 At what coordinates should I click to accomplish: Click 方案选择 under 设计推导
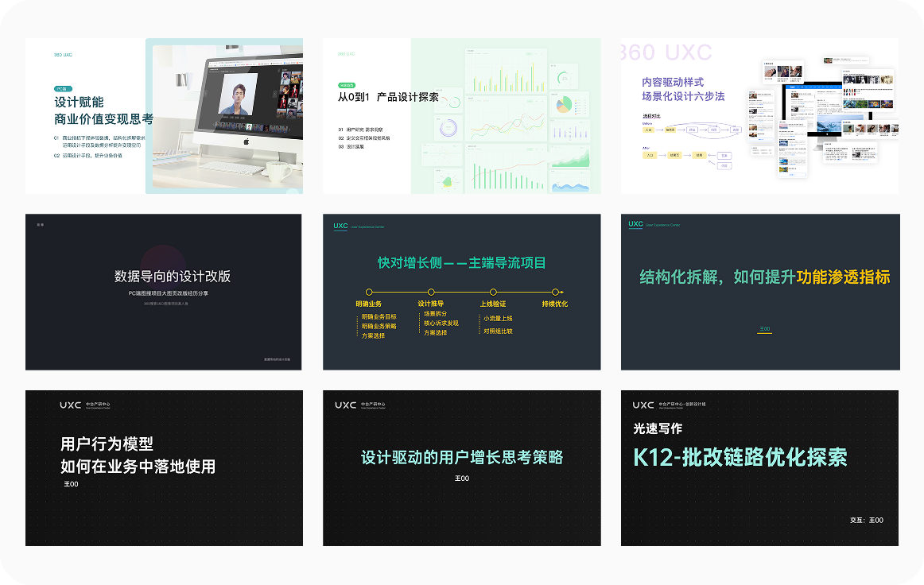point(436,333)
